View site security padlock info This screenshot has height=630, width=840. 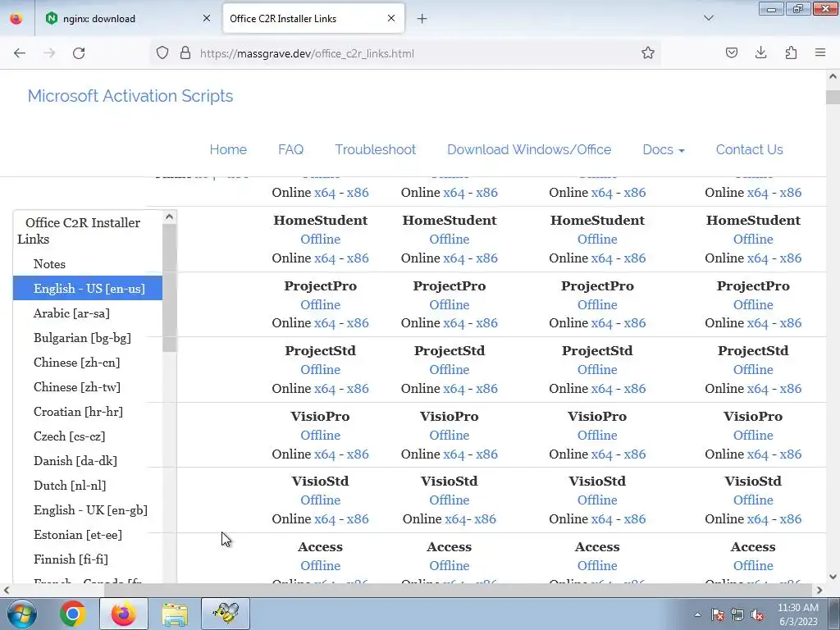185,53
